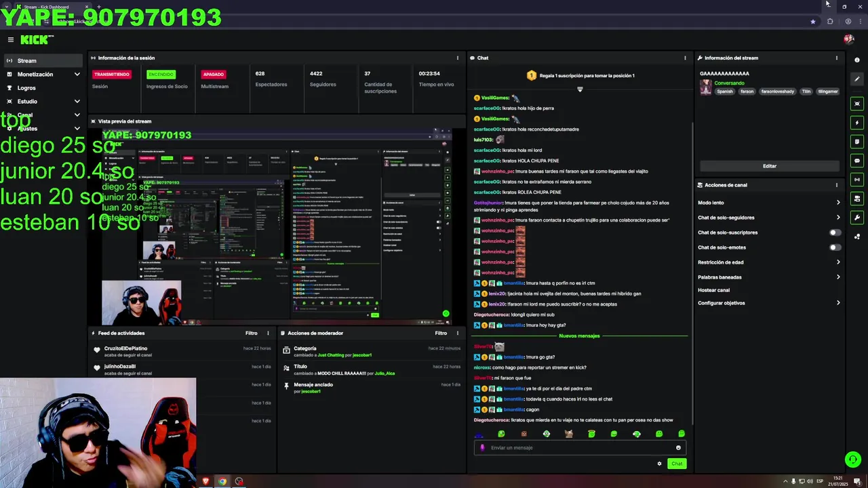Open Palabras baneadas settings
The height and width of the screenshot is (488, 868).
coord(769,277)
